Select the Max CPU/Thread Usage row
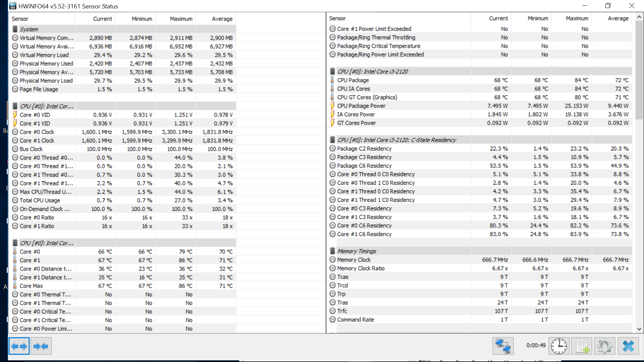The height and width of the screenshot is (362, 644). (x=122, y=192)
